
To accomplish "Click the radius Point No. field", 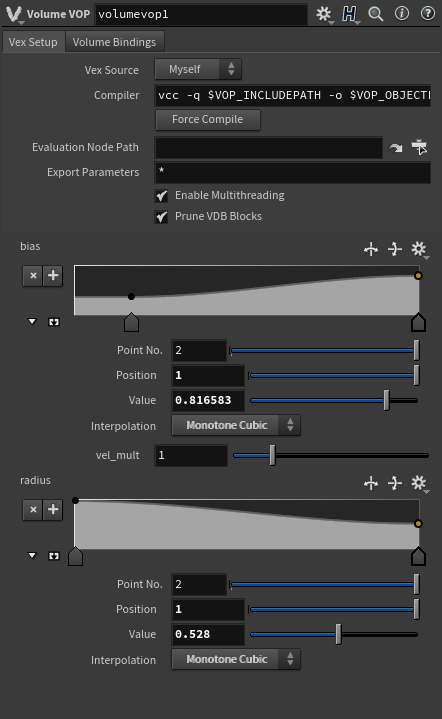I will point(199,585).
